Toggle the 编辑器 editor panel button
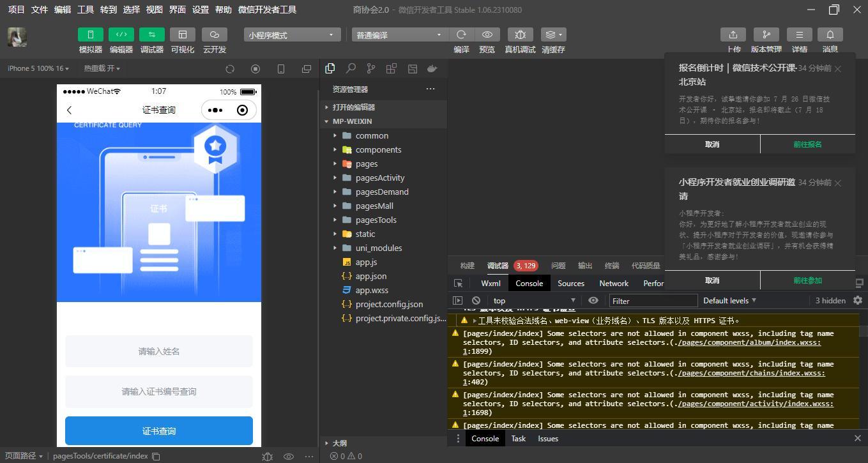 (121, 34)
